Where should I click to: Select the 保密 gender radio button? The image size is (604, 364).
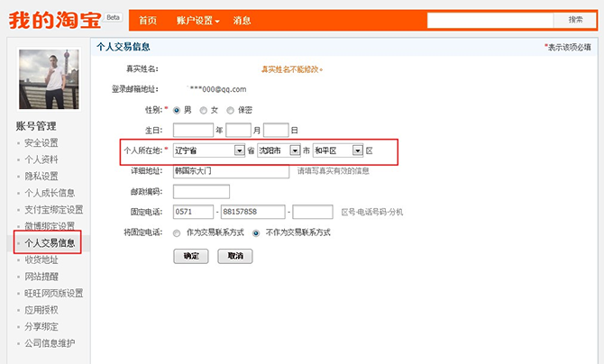coord(230,111)
